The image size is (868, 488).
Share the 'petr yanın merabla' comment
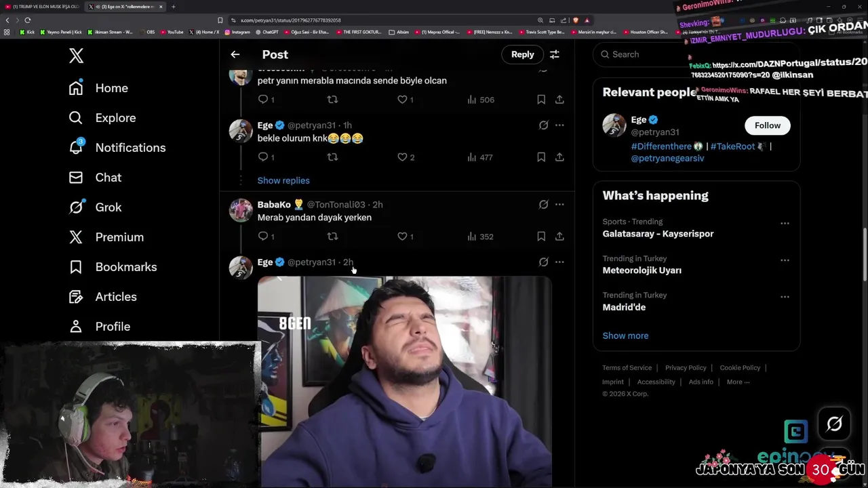click(x=559, y=100)
